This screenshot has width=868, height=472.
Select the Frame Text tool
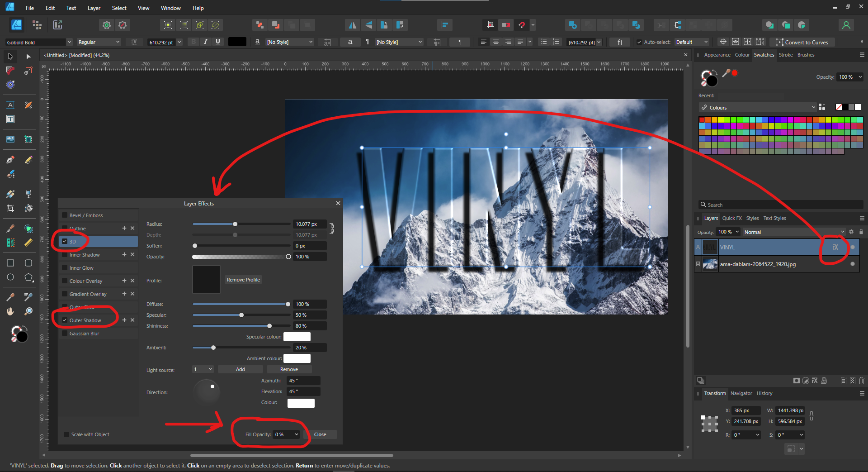pos(10,119)
